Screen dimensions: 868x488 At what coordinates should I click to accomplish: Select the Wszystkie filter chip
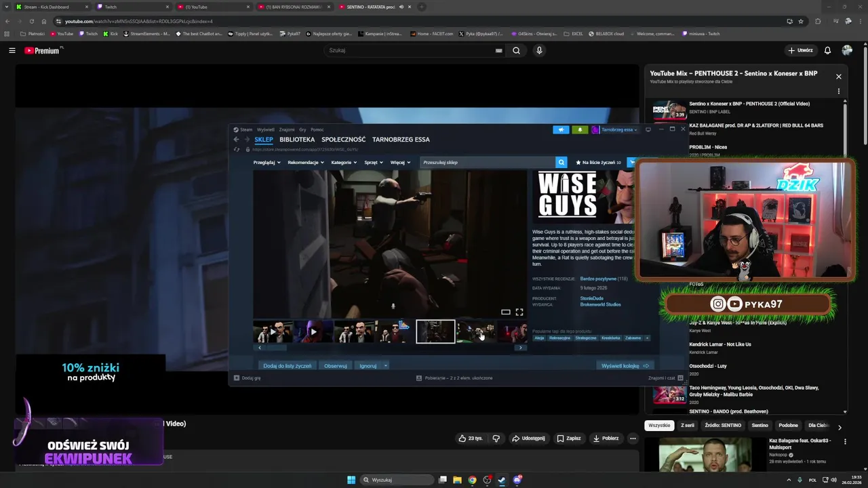pos(659,426)
